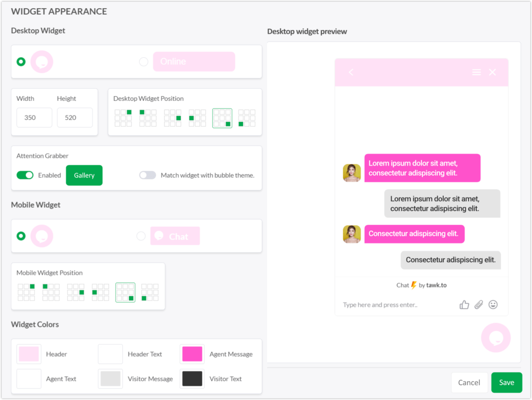The width and height of the screenshot is (532, 400).
Task: Toggle Attention Grabber Enabled switch
Action: (x=25, y=175)
